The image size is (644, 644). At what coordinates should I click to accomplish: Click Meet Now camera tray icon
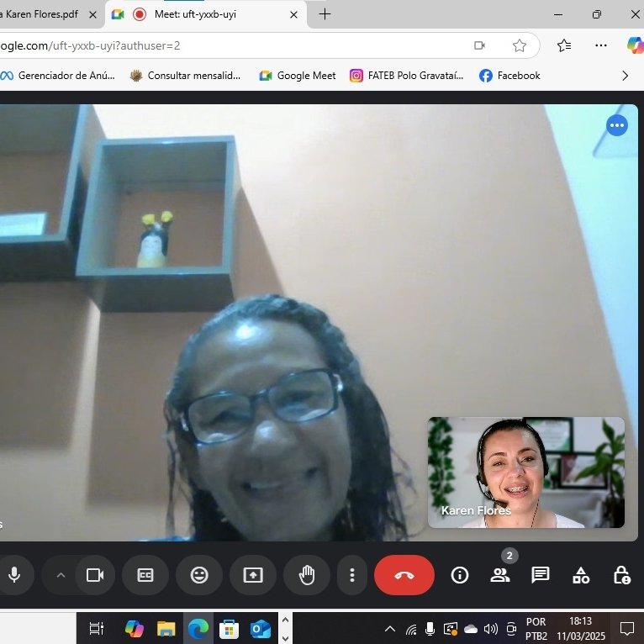pos(511,628)
